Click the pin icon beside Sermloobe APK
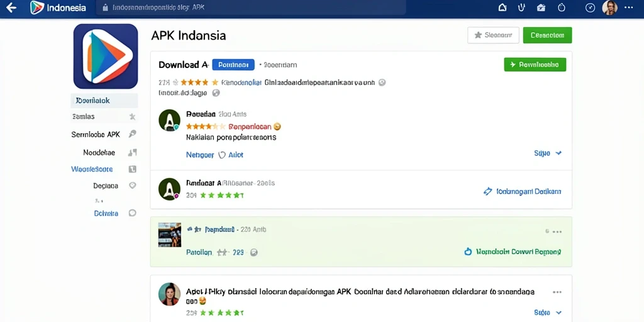 click(x=132, y=134)
